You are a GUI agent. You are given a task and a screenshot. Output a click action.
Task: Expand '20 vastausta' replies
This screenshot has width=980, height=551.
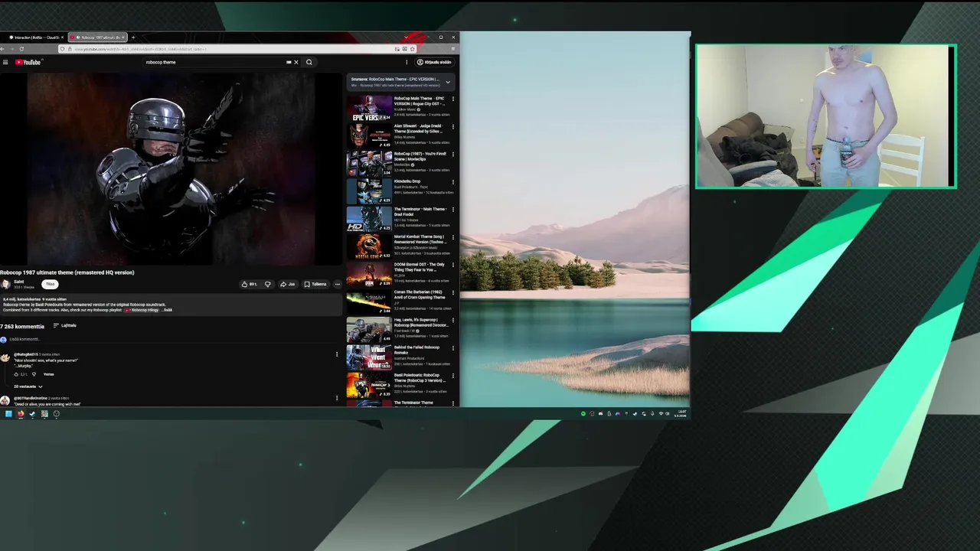[x=28, y=386]
